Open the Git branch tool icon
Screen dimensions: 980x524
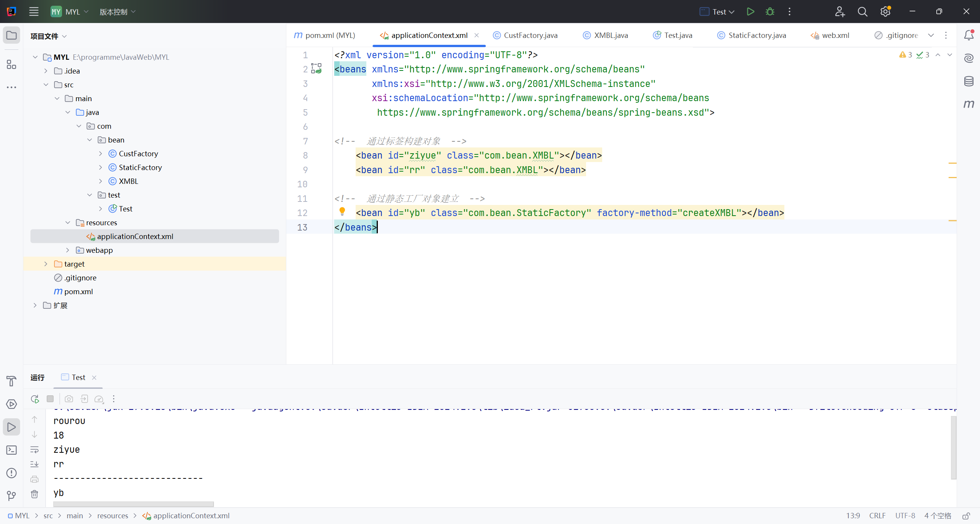pyautogui.click(x=11, y=496)
